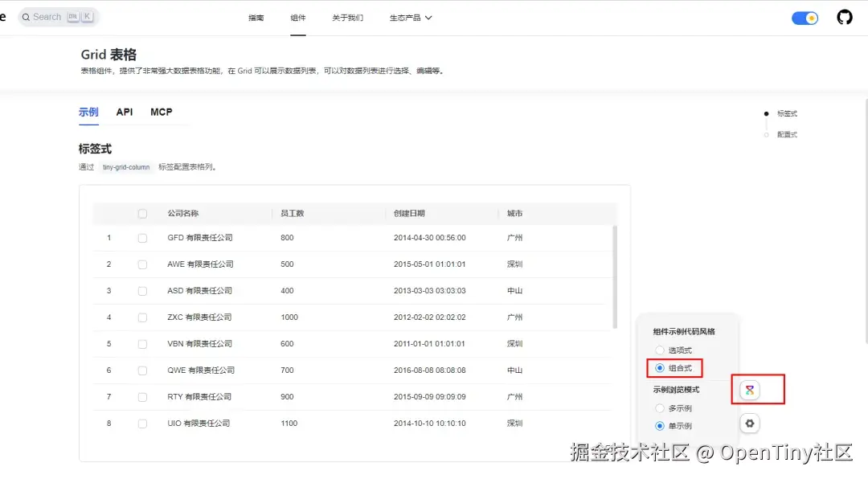Click the table's vertical scrollbar
The height and width of the screenshot is (479, 868).
[615, 277]
